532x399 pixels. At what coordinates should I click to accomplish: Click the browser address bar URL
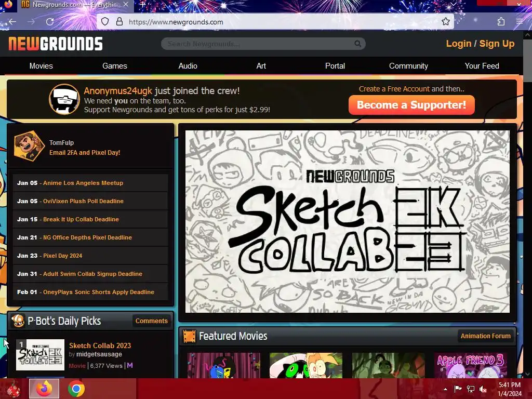[176, 22]
